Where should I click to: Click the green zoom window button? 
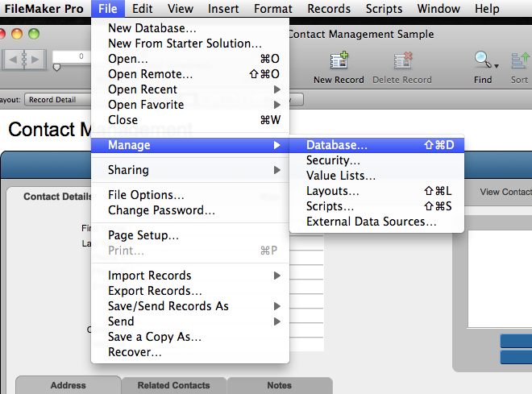pyautogui.click(x=34, y=34)
